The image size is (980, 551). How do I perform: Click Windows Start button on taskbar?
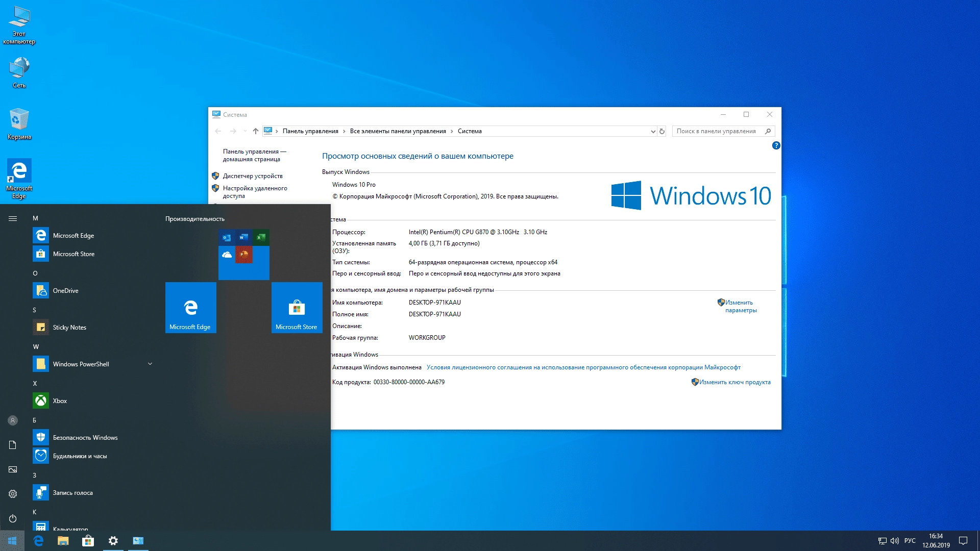pyautogui.click(x=12, y=541)
